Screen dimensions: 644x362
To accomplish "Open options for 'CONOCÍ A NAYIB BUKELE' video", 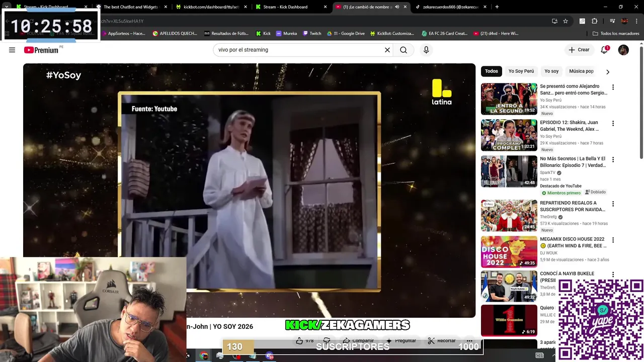I will click(x=613, y=275).
